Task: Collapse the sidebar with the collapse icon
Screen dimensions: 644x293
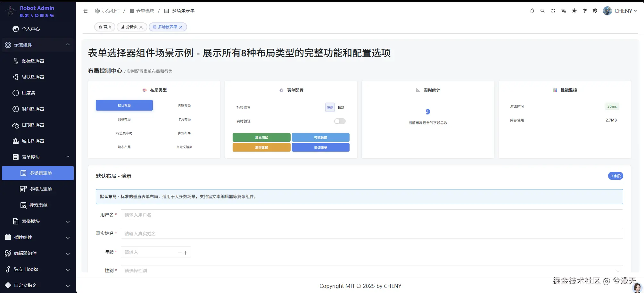Action: [x=85, y=11]
